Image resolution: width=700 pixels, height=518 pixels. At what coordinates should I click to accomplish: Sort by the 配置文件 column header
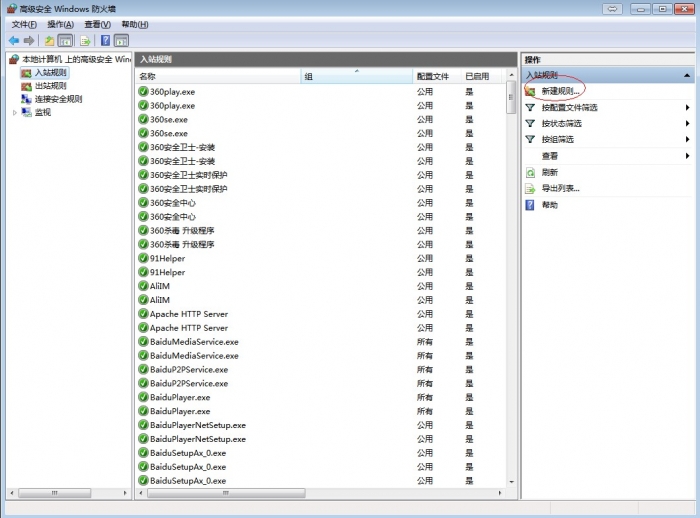pyautogui.click(x=437, y=76)
